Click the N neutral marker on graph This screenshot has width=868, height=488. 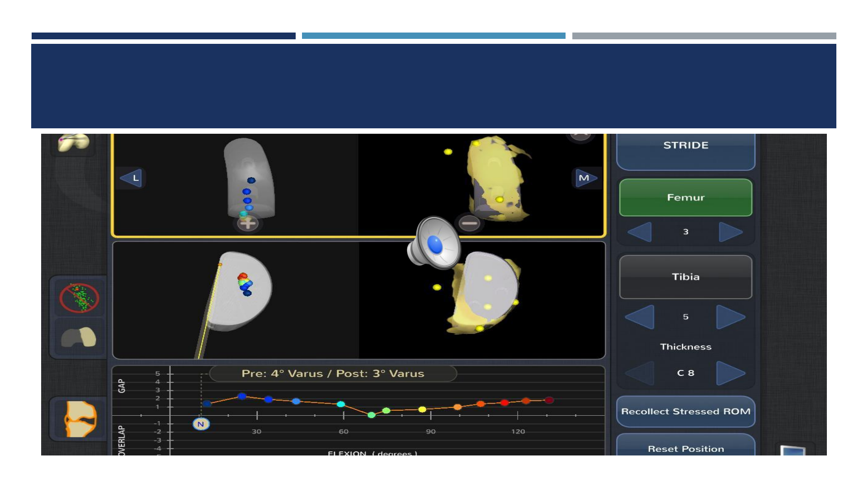(x=201, y=424)
